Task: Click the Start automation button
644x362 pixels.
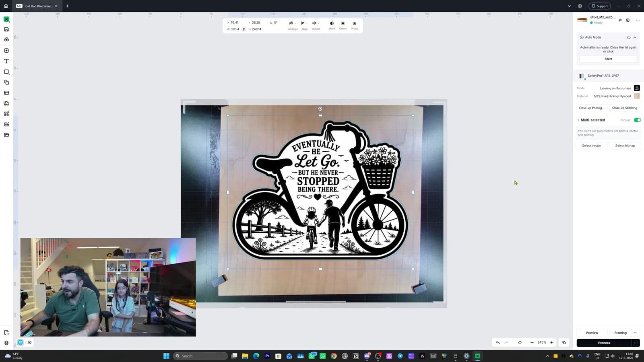Action: click(608, 59)
